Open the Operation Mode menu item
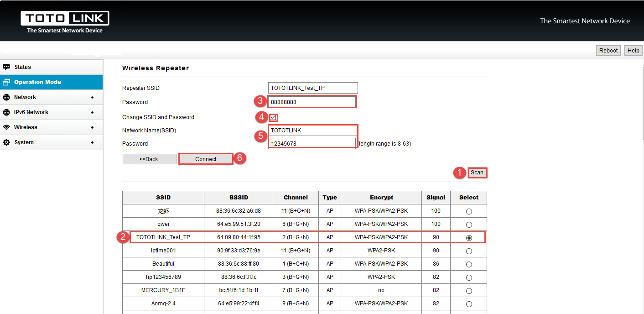Image resolution: width=644 pixels, height=314 pixels. point(51,82)
